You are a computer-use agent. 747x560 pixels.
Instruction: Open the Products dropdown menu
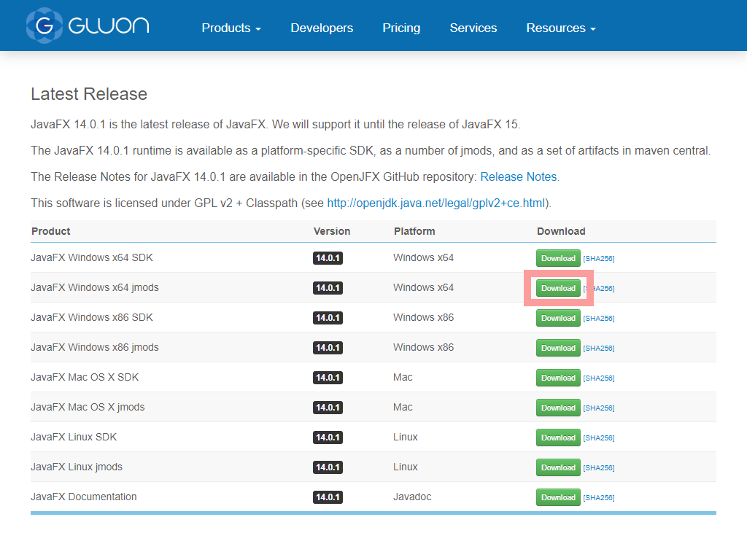coord(231,28)
